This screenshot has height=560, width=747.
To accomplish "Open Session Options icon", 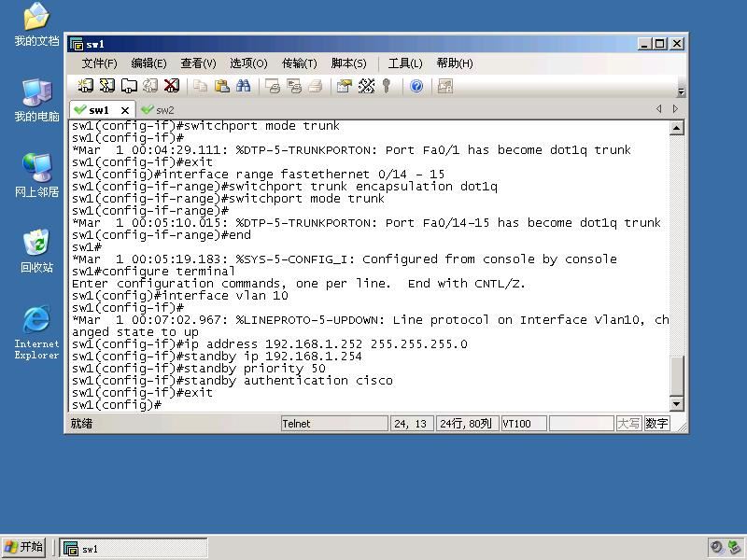I will pyautogui.click(x=344, y=86).
